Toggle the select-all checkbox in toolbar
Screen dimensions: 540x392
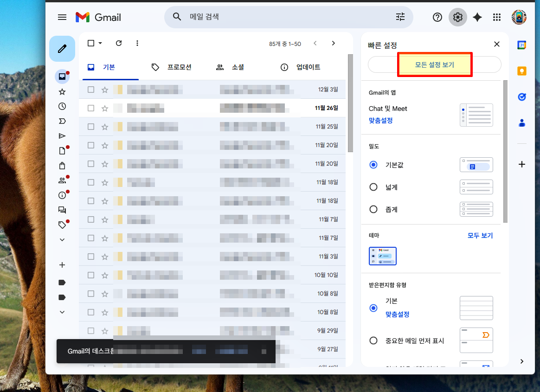(x=91, y=43)
